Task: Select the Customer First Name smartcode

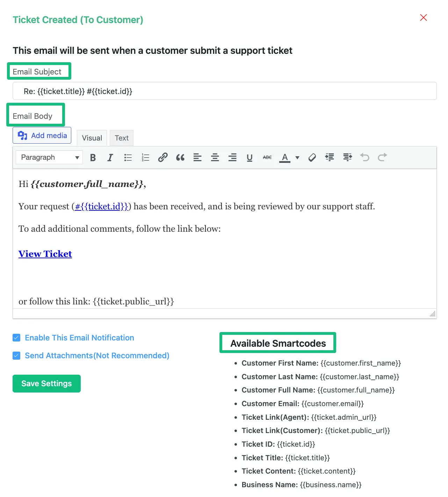Action: click(x=321, y=363)
